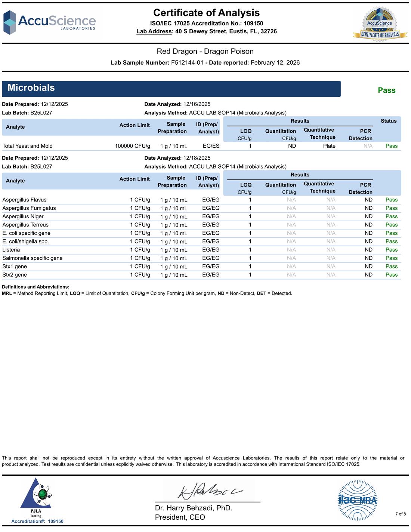Click the Lab Address underlined label

(154, 31)
